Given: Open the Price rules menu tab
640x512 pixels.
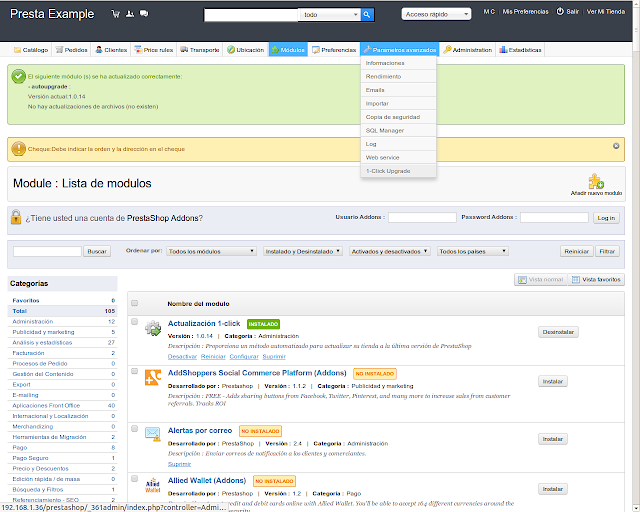Looking at the screenshot, I should tap(154, 50).
